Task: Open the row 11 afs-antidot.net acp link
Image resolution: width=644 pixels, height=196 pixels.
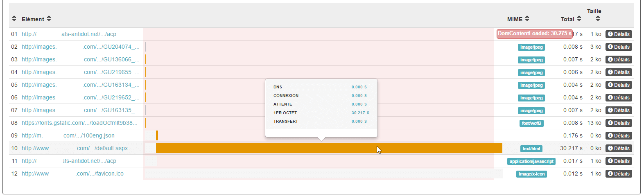Action: tap(69, 161)
